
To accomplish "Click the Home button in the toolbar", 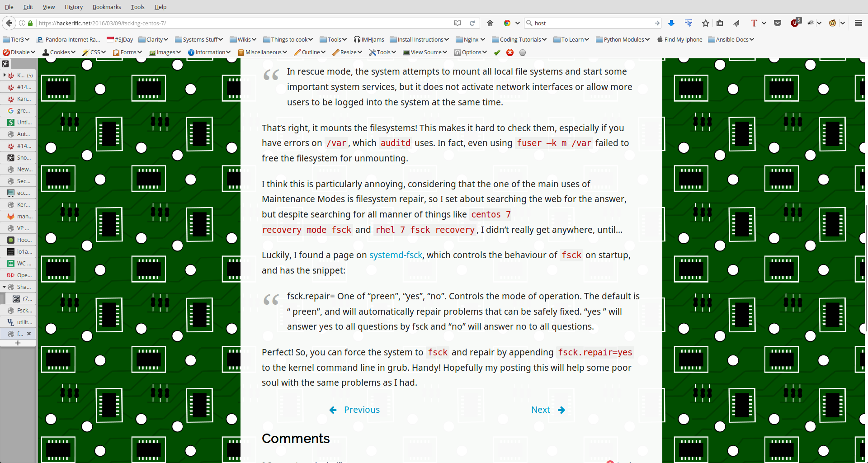I will click(490, 23).
